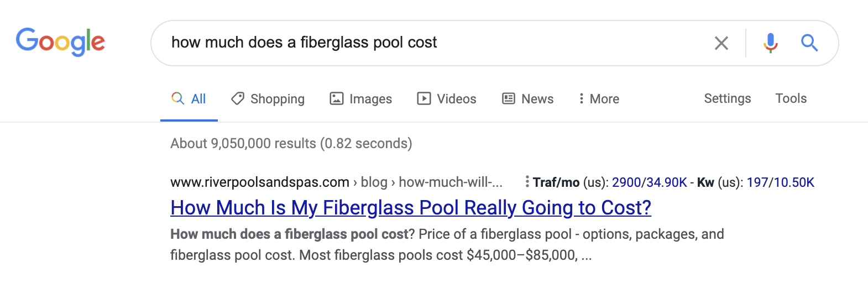Open the Settings menu
Image resolution: width=868 pixels, height=304 pixels.
tap(727, 98)
